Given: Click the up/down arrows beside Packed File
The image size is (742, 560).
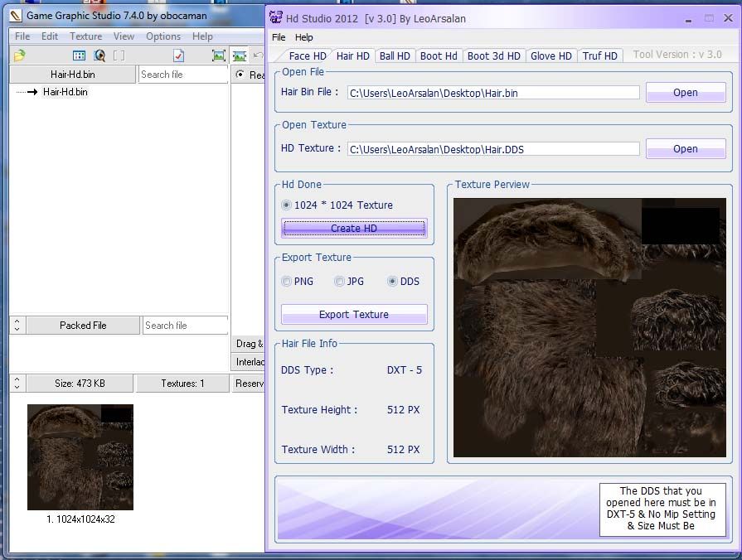Looking at the screenshot, I should coord(17,326).
